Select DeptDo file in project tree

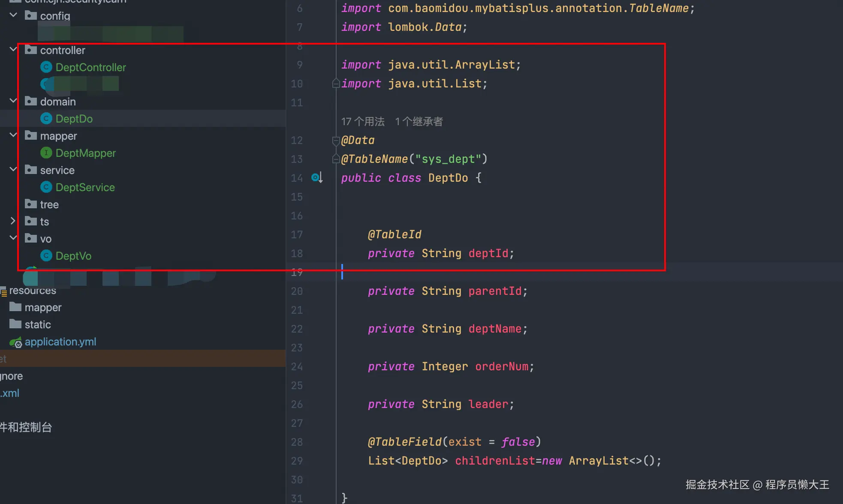pyautogui.click(x=74, y=119)
